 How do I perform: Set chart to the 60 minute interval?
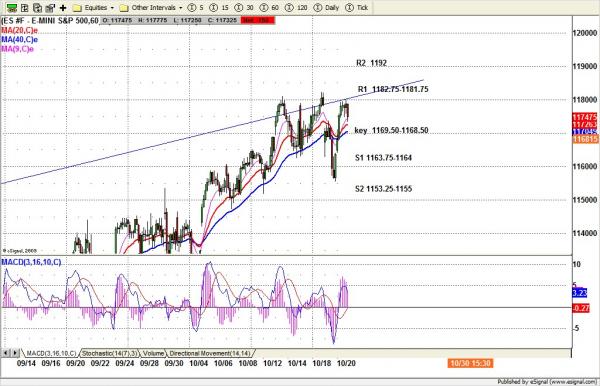(270, 8)
